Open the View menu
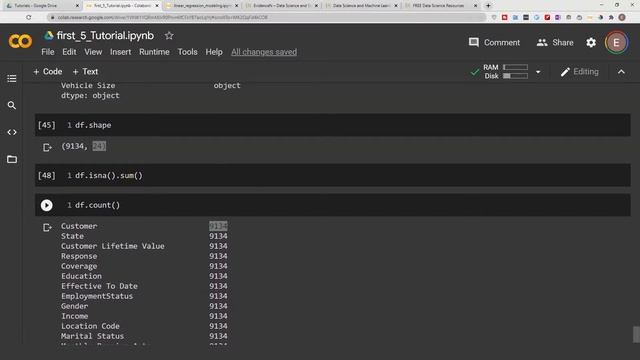Image resolution: width=640 pixels, height=360 pixels. point(93,52)
